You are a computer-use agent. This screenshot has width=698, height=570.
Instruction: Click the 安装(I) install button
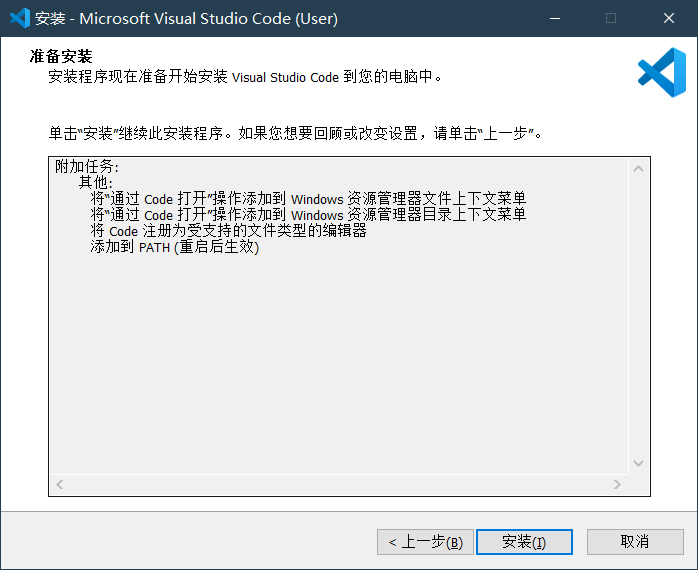tap(524, 542)
